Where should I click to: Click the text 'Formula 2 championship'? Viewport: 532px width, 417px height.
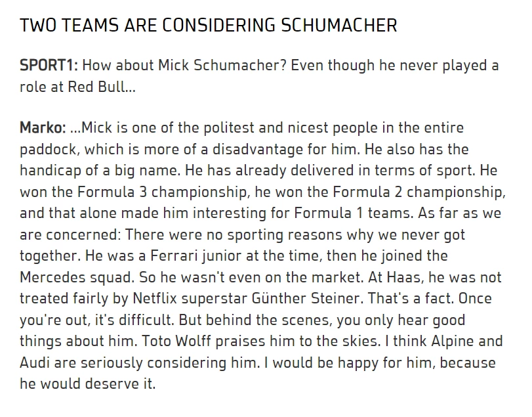point(417,192)
